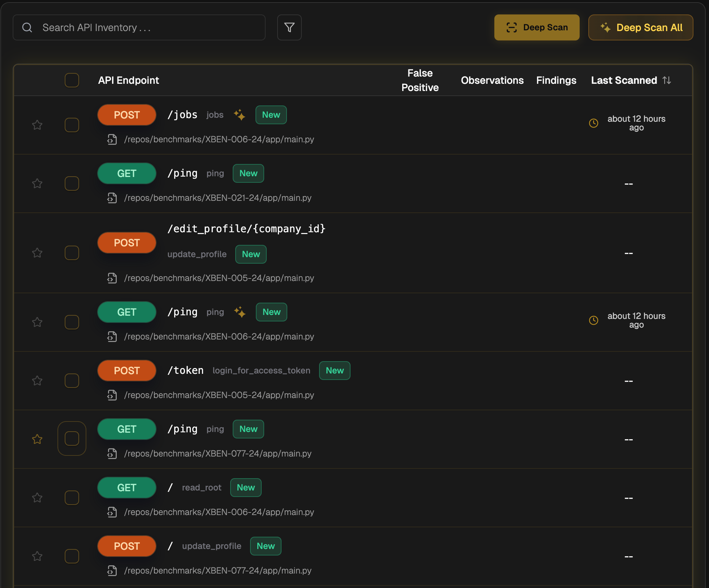Click the GET badge on /ping XBEN-021-24
709x588 pixels.
pos(127,173)
